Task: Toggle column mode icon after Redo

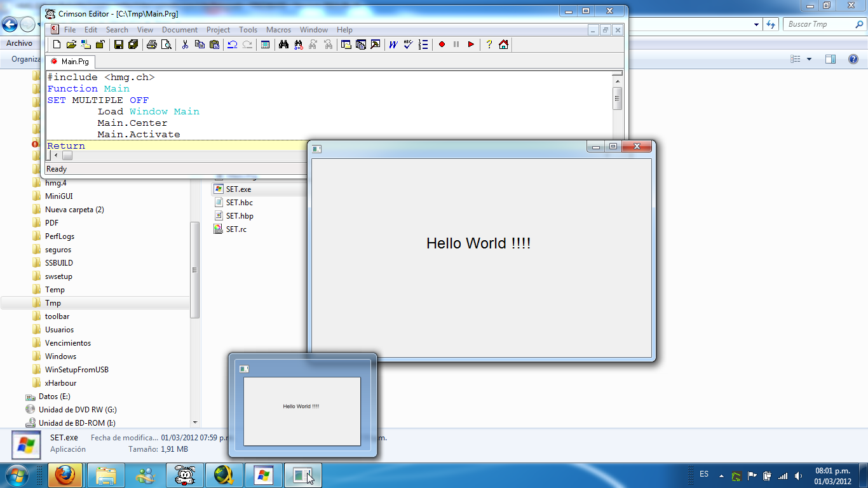Action: tap(266, 44)
